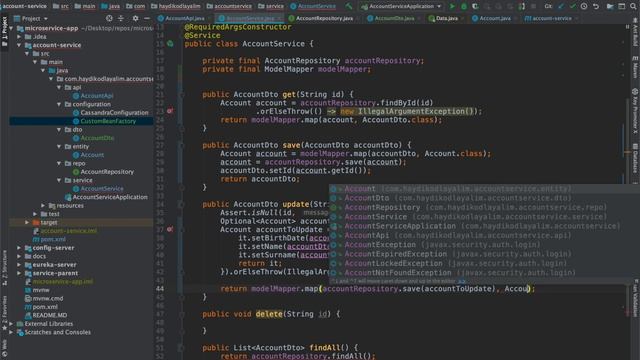Expand the resources folder
This screenshot has height=360, width=640.
point(43,205)
